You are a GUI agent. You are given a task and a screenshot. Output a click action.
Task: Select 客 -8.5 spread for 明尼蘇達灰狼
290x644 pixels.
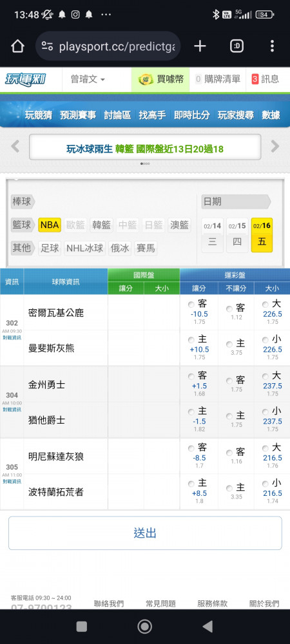pyautogui.click(x=191, y=448)
